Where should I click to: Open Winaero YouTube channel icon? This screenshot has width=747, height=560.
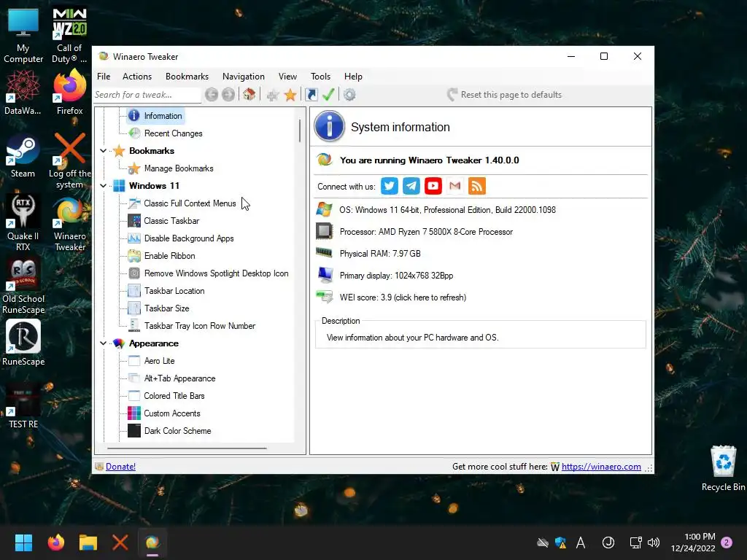click(433, 186)
